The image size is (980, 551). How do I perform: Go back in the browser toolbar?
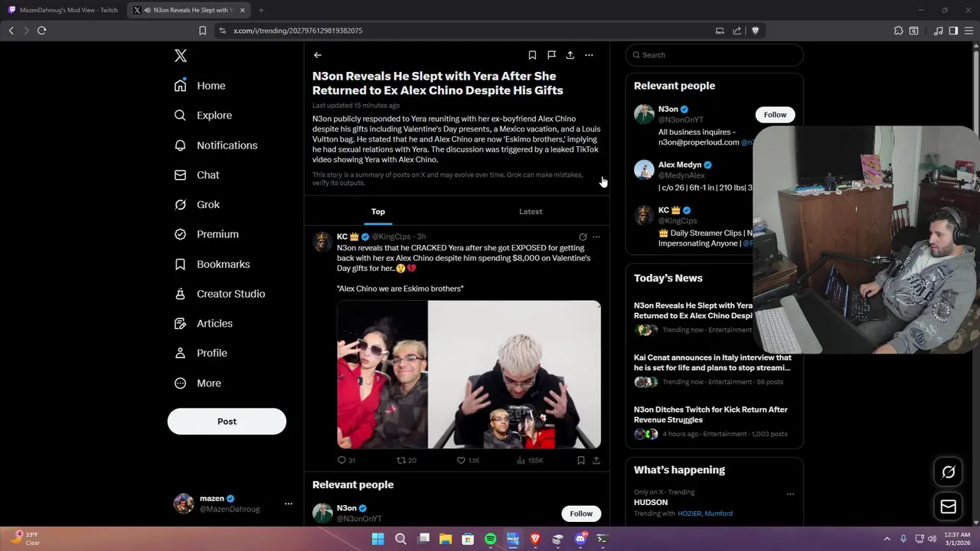pos(11,31)
